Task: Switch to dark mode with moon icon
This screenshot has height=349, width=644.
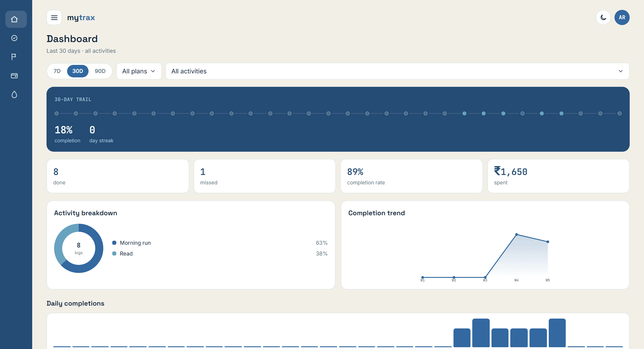Action: [603, 17]
